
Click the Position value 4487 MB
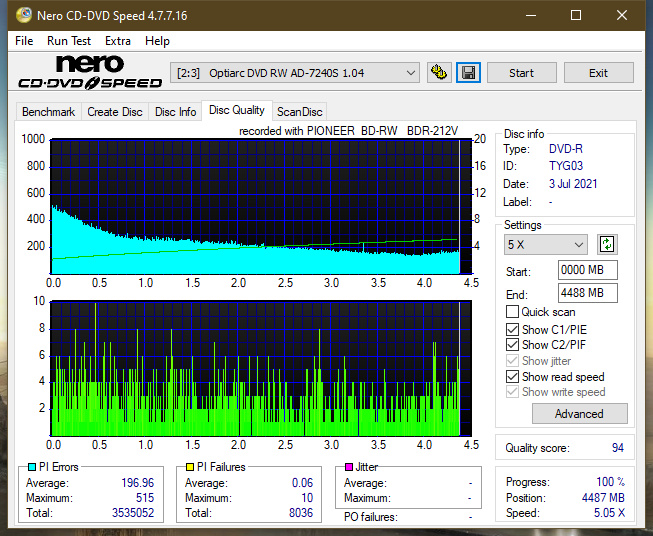(603, 498)
